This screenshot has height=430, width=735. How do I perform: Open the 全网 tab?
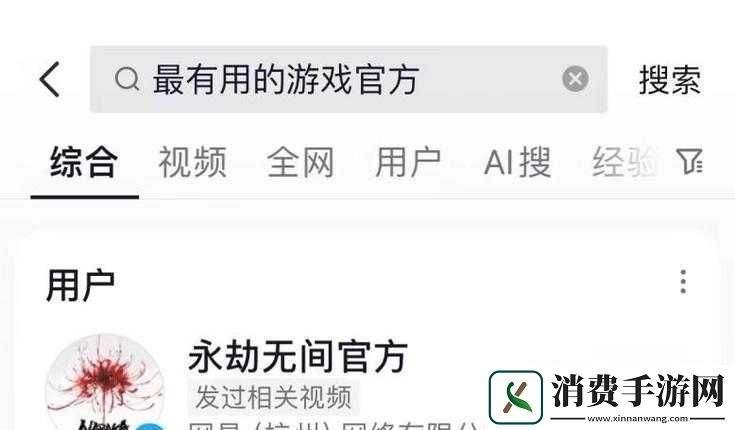tap(300, 162)
